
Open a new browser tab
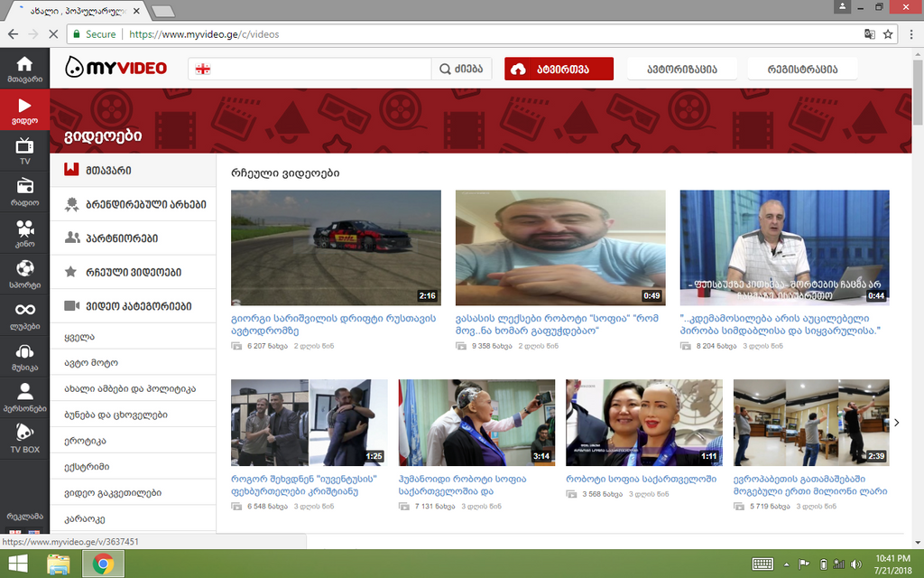(x=163, y=11)
